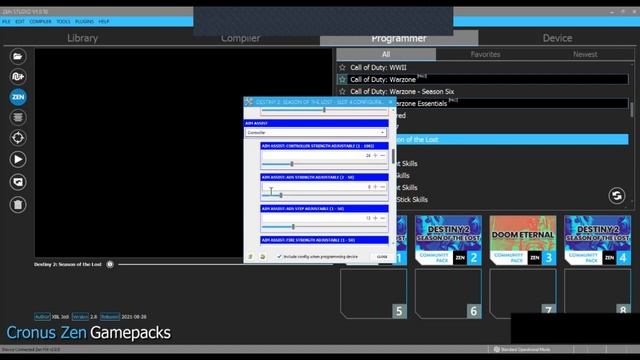Click the title bar icon of the config dialog
This screenshot has height=360, width=640.
(249, 102)
